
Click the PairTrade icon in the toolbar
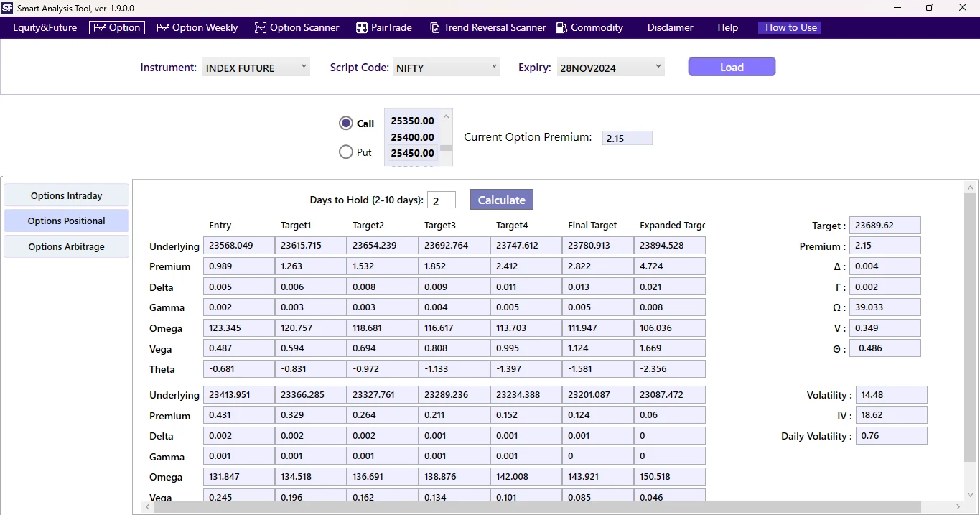coord(361,27)
